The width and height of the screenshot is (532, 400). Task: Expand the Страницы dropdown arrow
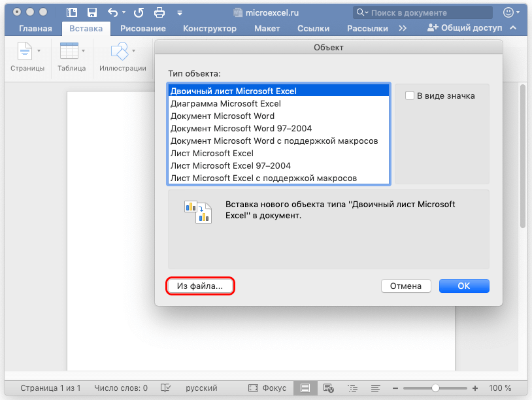[39, 51]
